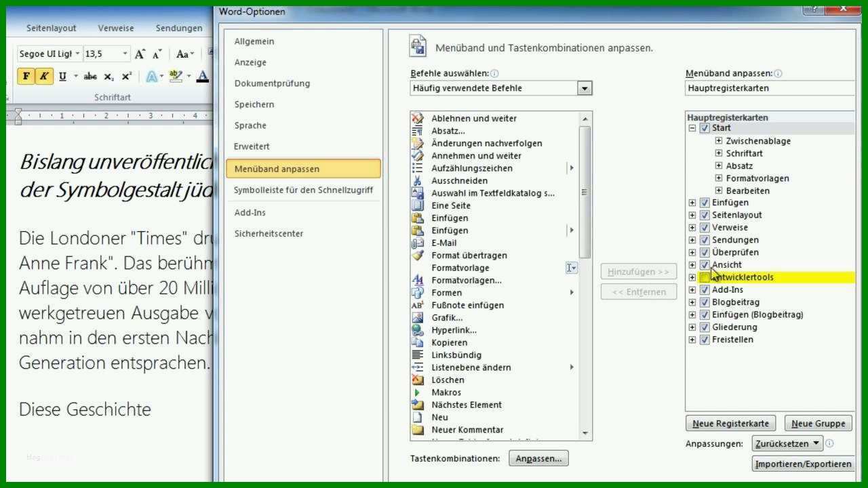
Task: Click the Menüband anpassen Hauptregisterkarten field
Action: tap(770, 88)
